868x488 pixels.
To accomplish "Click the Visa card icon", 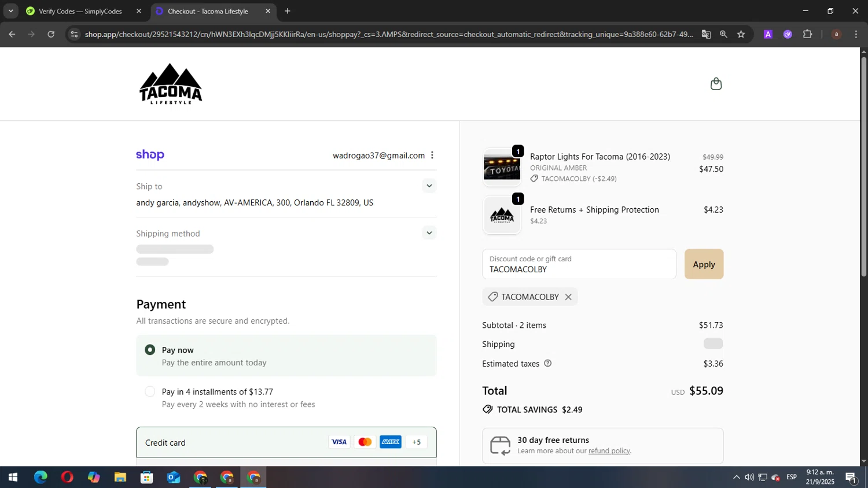I will (339, 442).
